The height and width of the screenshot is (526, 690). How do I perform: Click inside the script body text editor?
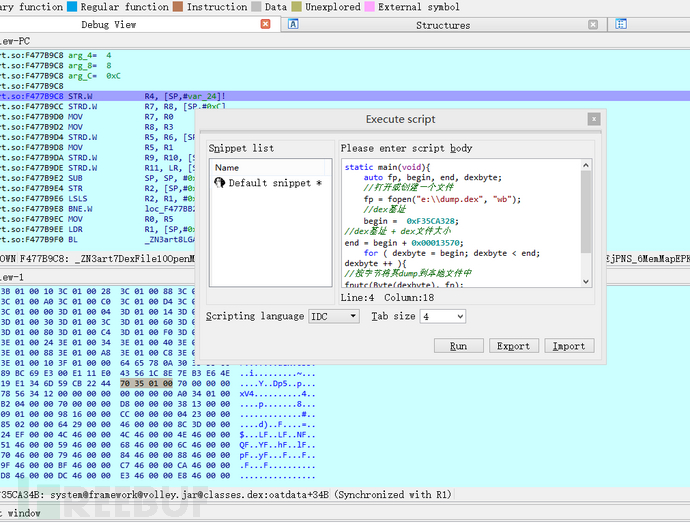pos(462,224)
